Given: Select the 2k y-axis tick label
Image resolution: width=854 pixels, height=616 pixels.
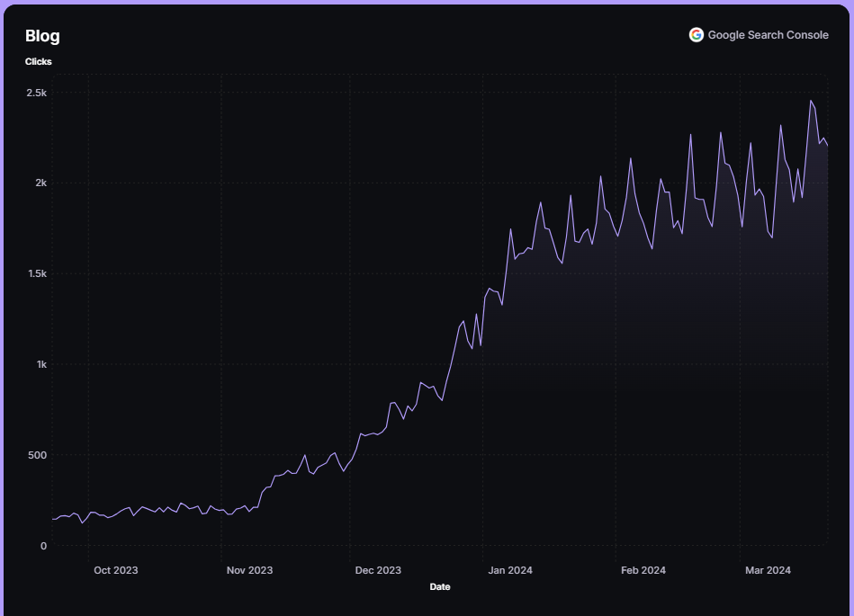Looking at the screenshot, I should point(41,183).
